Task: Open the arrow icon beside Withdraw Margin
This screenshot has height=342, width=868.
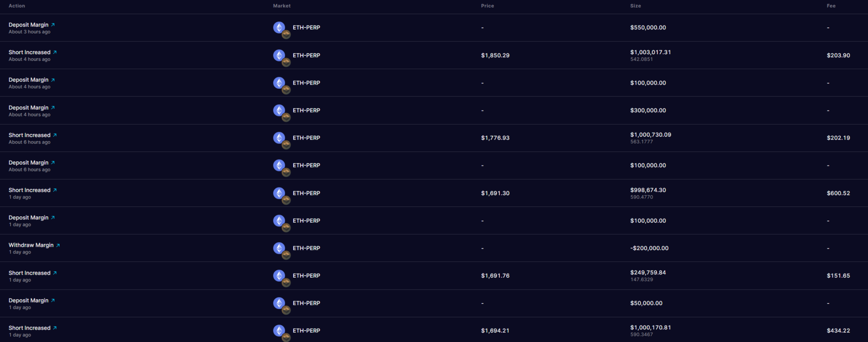Action: (58, 245)
